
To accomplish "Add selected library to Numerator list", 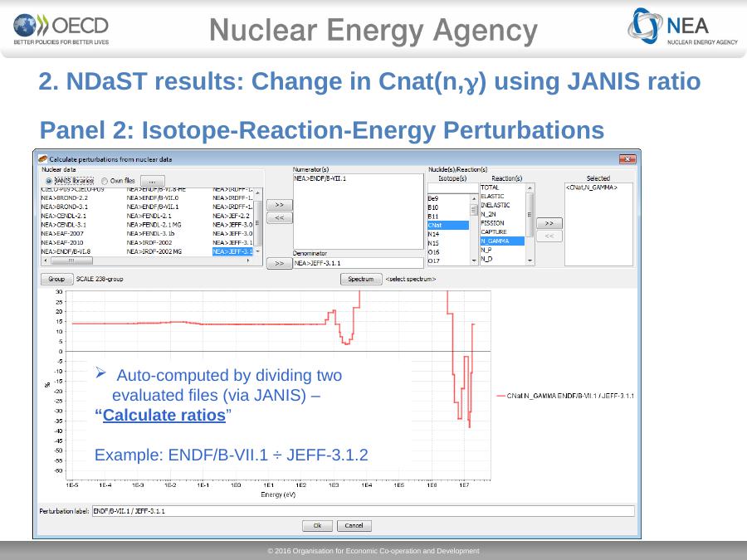I will 280,204.
